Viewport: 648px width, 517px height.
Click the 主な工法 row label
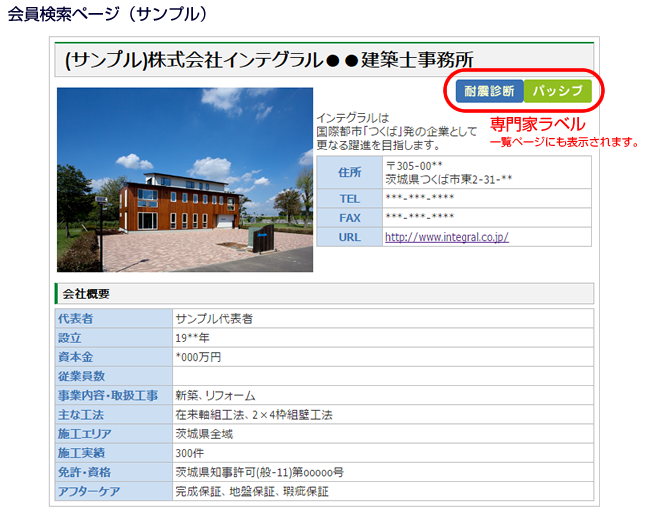coord(114,415)
